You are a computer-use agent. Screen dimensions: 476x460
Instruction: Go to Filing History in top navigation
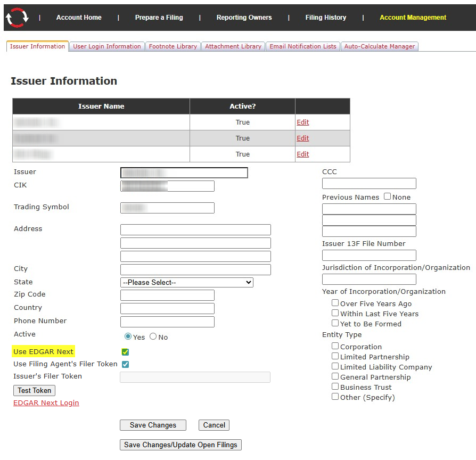click(325, 18)
